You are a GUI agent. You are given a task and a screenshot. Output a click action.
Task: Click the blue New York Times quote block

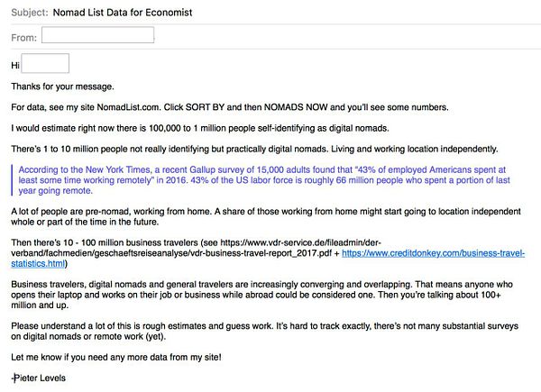click(271, 179)
